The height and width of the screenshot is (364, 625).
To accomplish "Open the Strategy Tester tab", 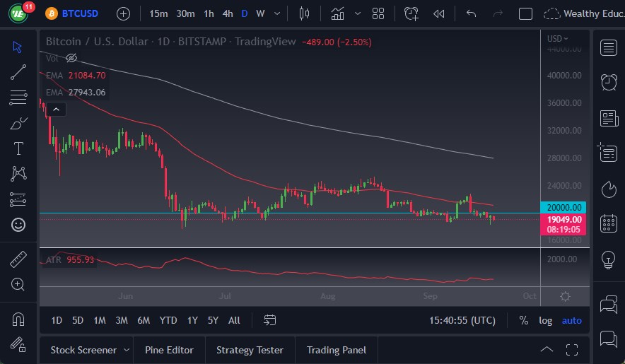I will coord(250,350).
